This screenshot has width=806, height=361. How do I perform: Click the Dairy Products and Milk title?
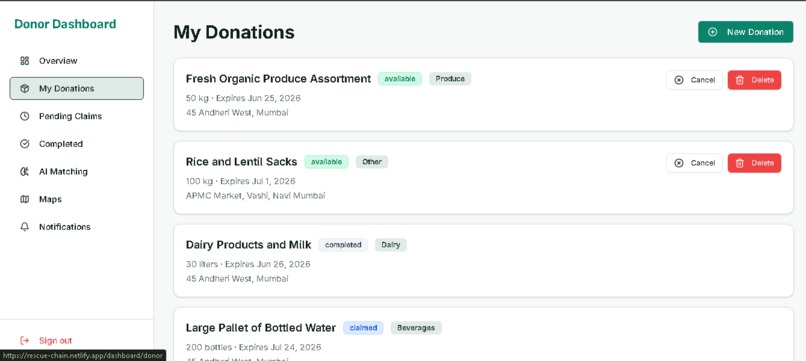(x=248, y=245)
